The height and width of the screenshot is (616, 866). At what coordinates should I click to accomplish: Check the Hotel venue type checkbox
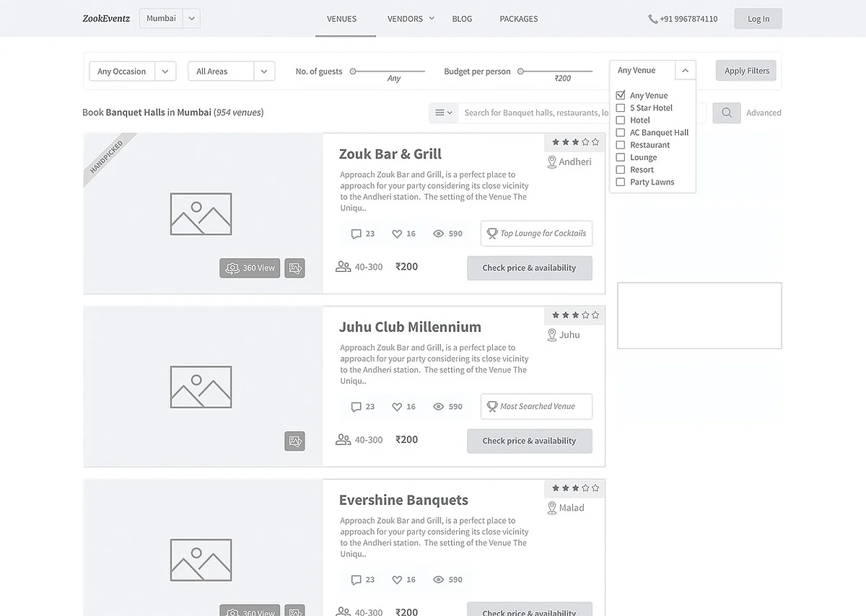pyautogui.click(x=620, y=120)
